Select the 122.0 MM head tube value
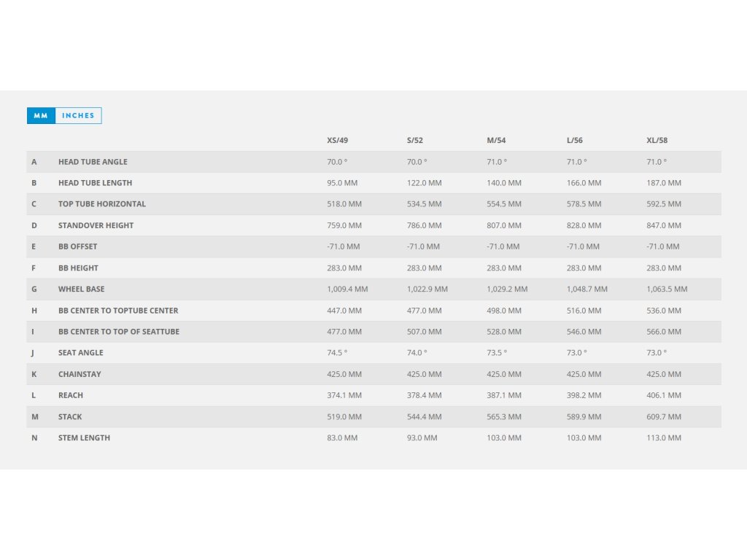 click(x=424, y=183)
